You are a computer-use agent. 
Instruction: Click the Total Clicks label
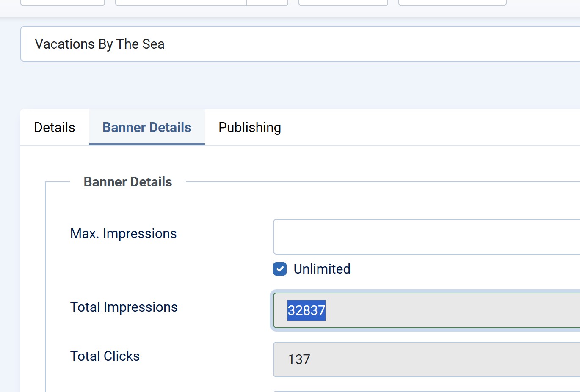pos(105,356)
